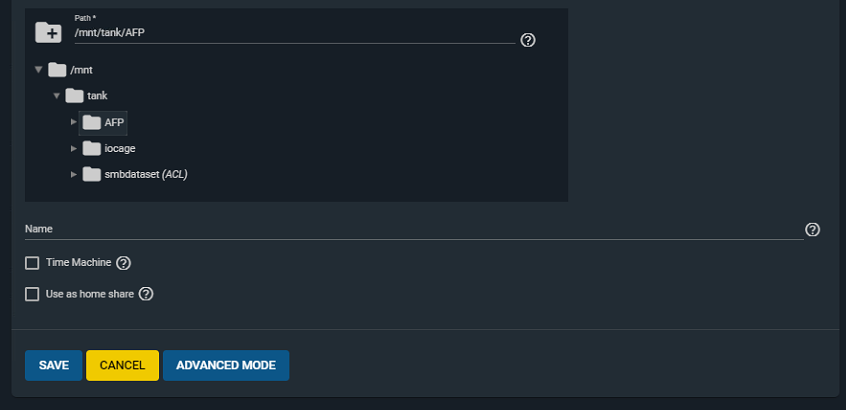The width and height of the screenshot is (846, 410).
Task: Click the create new folder icon
Action: 49,32
